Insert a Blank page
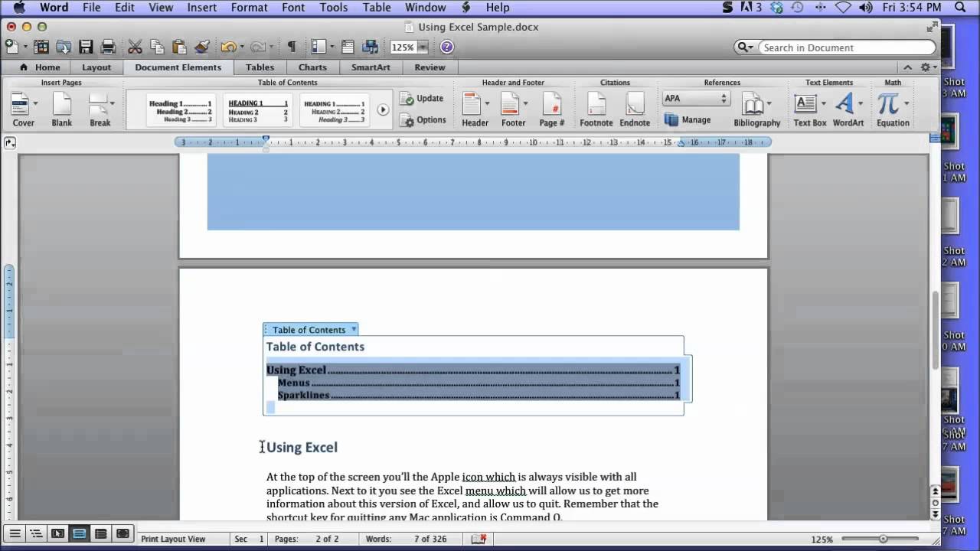Viewport: 980px width, 551px height. point(61,109)
